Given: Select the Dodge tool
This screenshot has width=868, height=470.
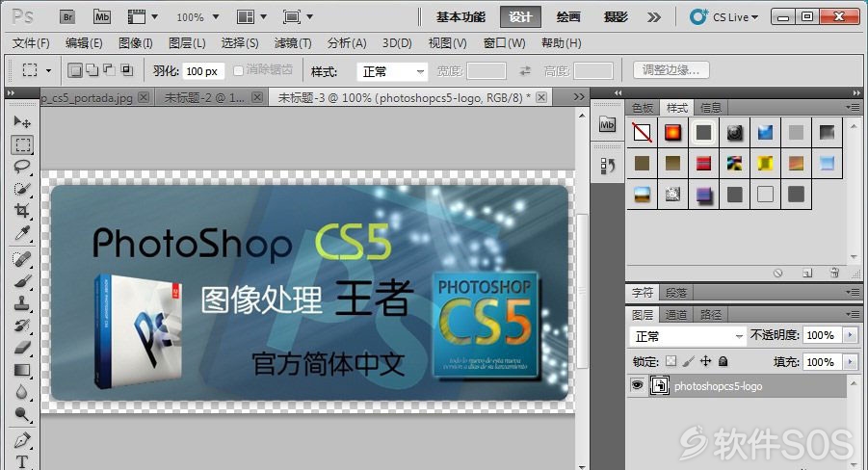Looking at the screenshot, I should [22, 414].
